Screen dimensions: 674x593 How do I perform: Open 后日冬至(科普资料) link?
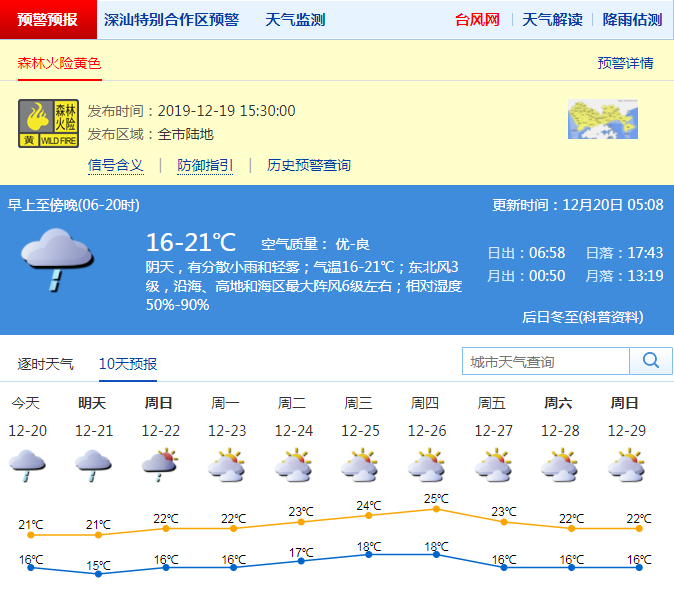coord(583,317)
